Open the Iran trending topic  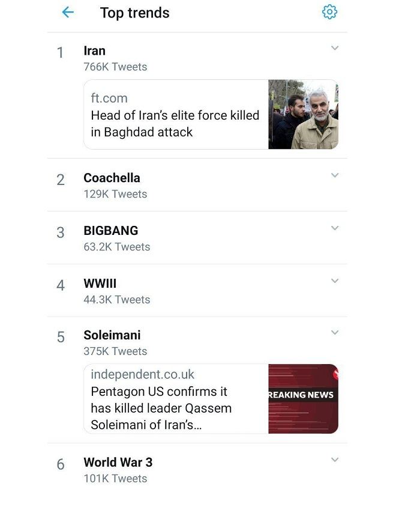tap(94, 51)
